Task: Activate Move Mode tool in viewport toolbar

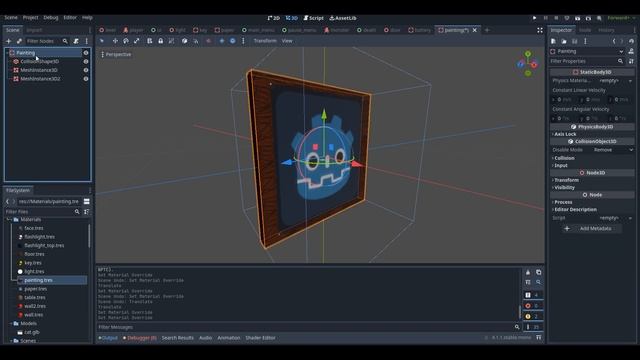Action: [x=115, y=41]
